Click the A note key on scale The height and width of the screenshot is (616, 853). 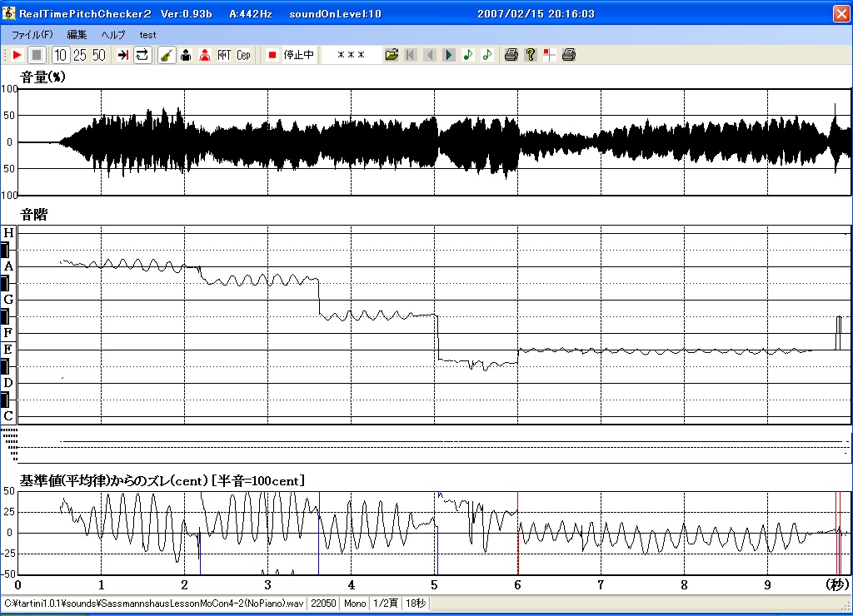(x=8, y=266)
